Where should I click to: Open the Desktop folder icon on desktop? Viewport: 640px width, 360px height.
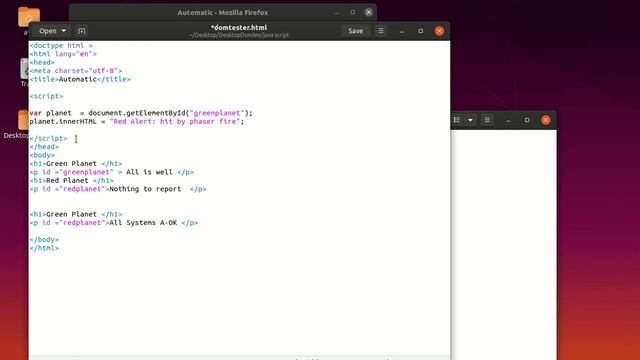[x=23, y=120]
